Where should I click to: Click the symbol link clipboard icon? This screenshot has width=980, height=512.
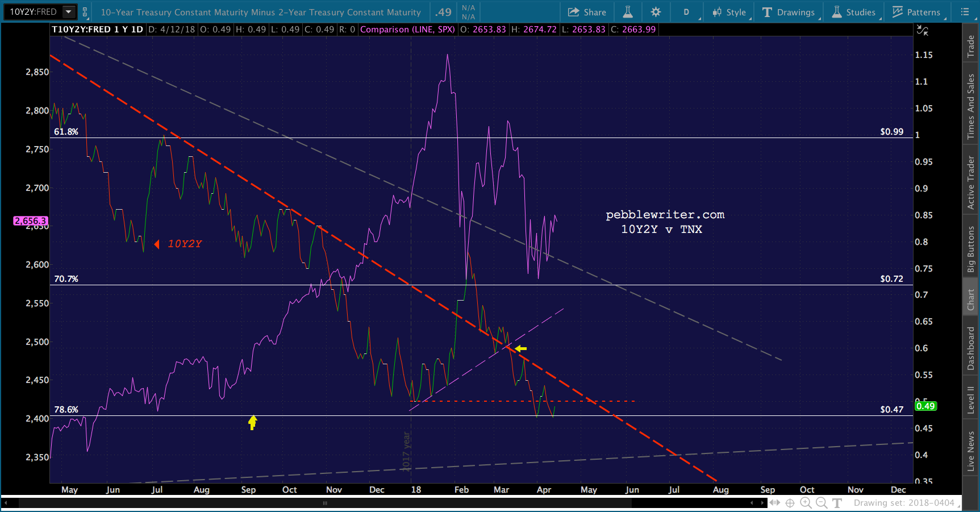click(x=85, y=12)
